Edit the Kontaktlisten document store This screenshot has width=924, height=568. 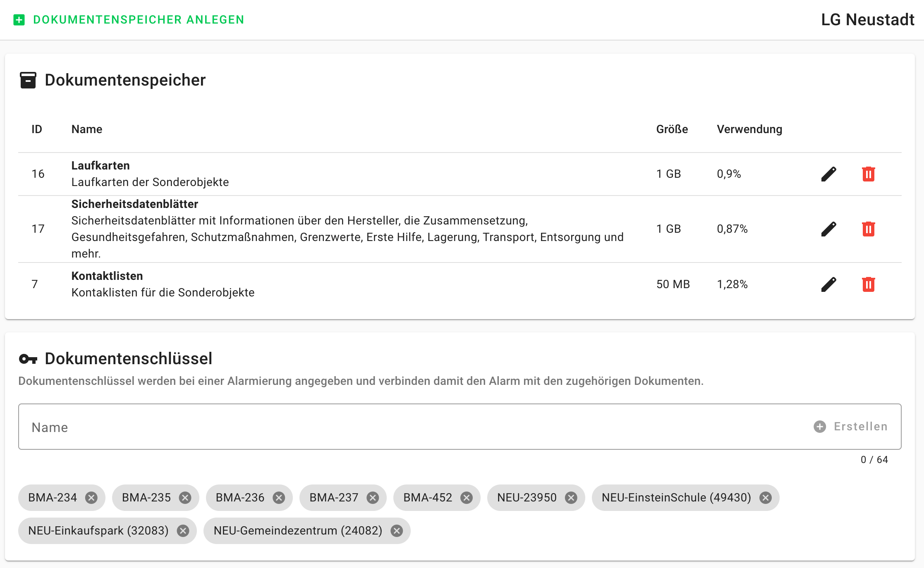coord(828,284)
